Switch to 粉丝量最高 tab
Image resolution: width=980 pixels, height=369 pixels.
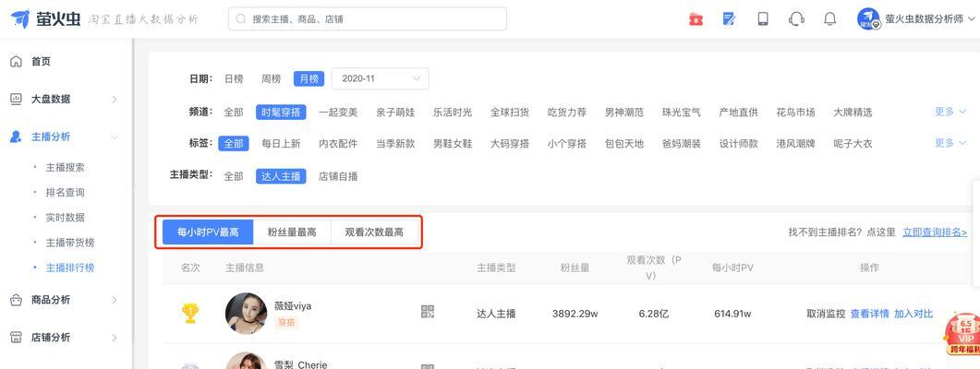[292, 232]
